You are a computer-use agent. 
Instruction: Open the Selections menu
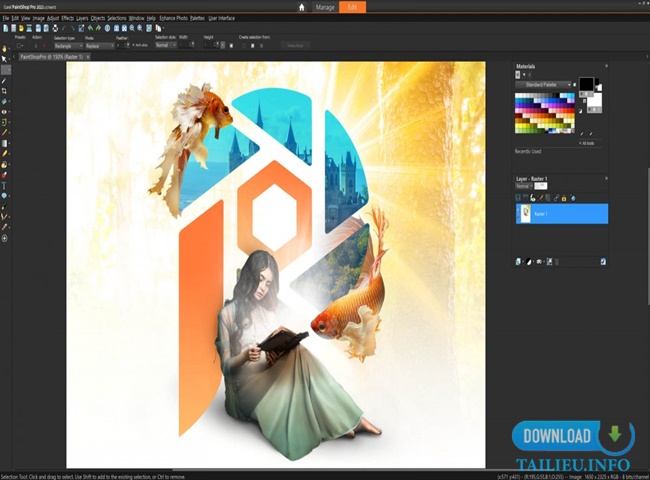coord(116,18)
